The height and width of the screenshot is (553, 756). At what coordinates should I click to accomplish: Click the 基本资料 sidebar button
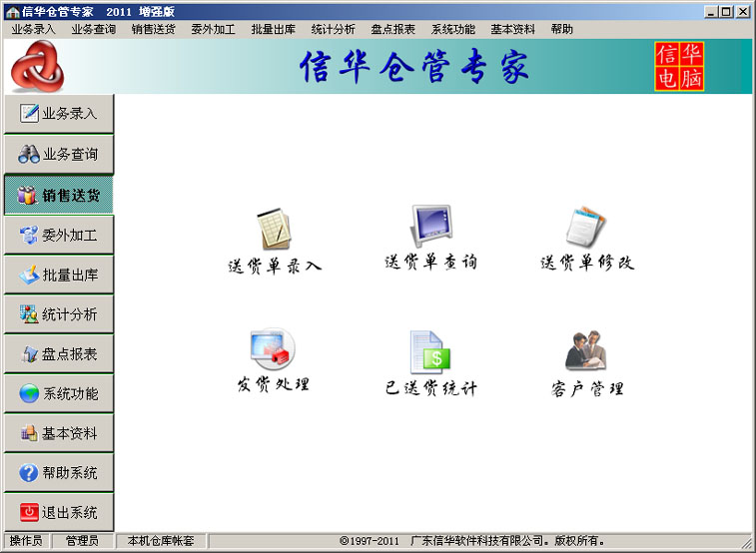pos(59,433)
